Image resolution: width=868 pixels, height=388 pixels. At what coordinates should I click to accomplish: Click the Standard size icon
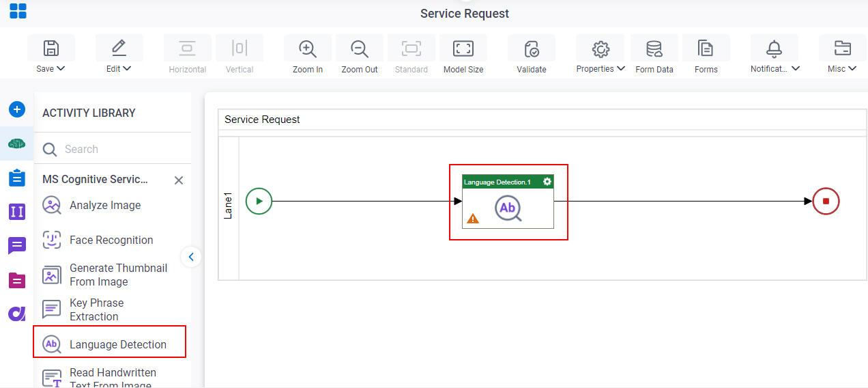(x=411, y=48)
